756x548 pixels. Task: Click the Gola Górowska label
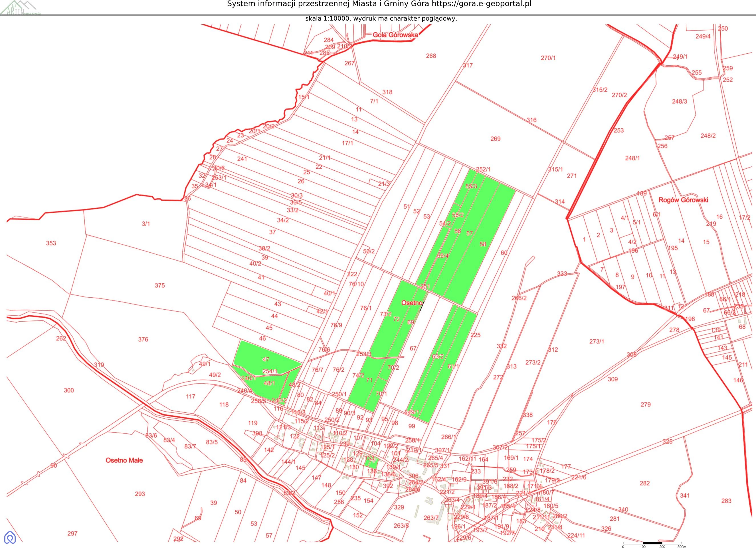click(x=395, y=35)
